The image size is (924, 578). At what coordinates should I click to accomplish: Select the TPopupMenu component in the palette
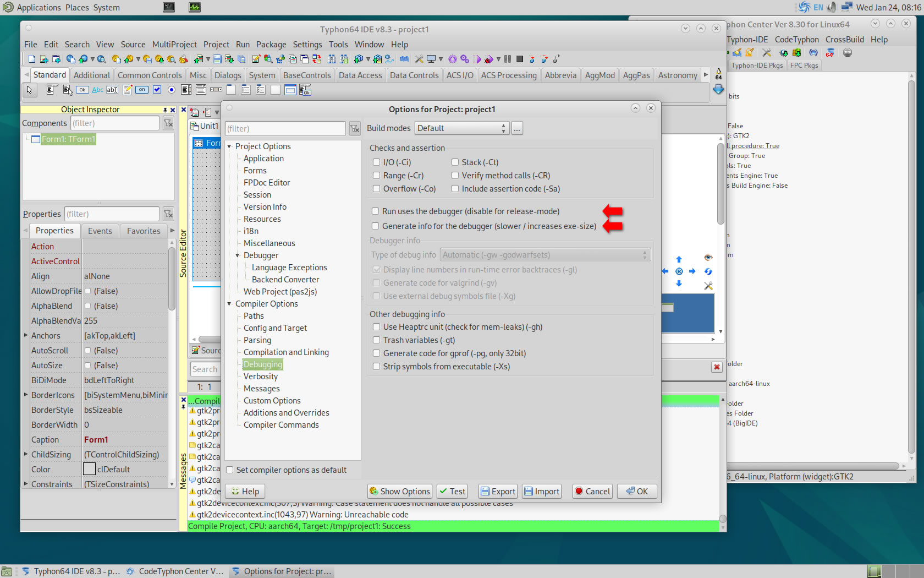click(x=68, y=90)
